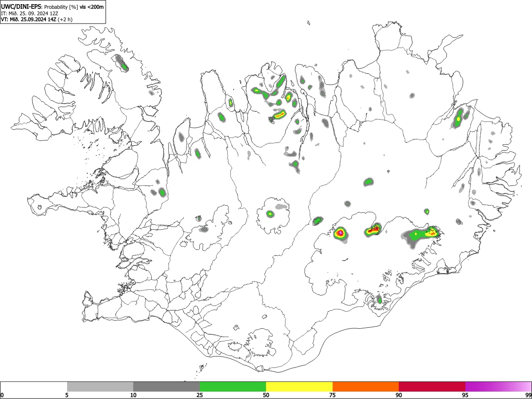532x399 pixels.
Task: Click the 'vis <200m' label in header
Action: pos(92,7)
